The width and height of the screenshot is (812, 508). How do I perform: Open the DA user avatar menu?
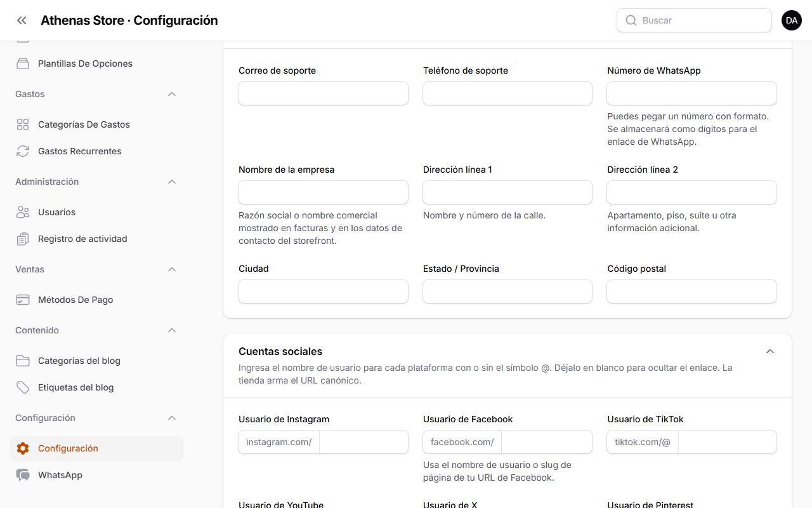[x=792, y=20]
